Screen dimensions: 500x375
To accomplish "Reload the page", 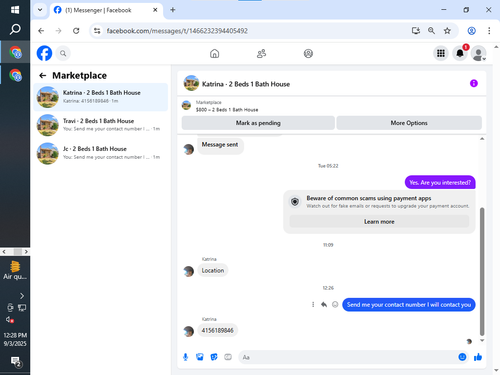I will (76, 31).
